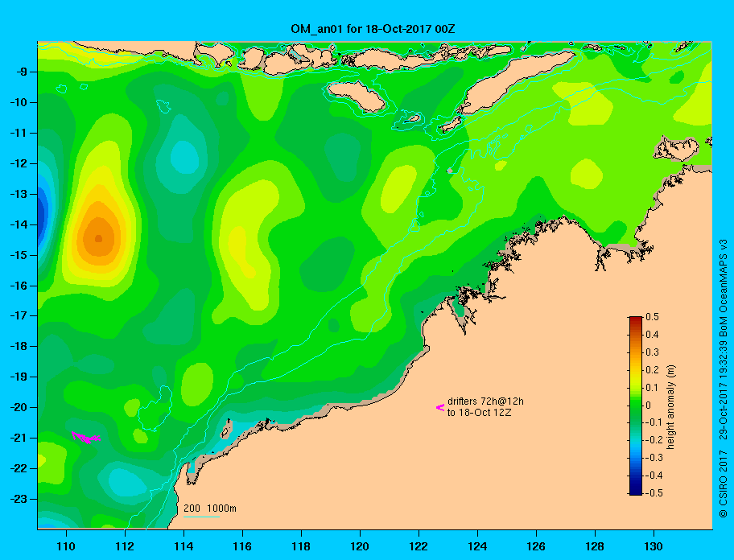Click the 'height anomaly (m)' colorbar label
Image resolution: width=734 pixels, height=560 pixels.
[670, 407]
